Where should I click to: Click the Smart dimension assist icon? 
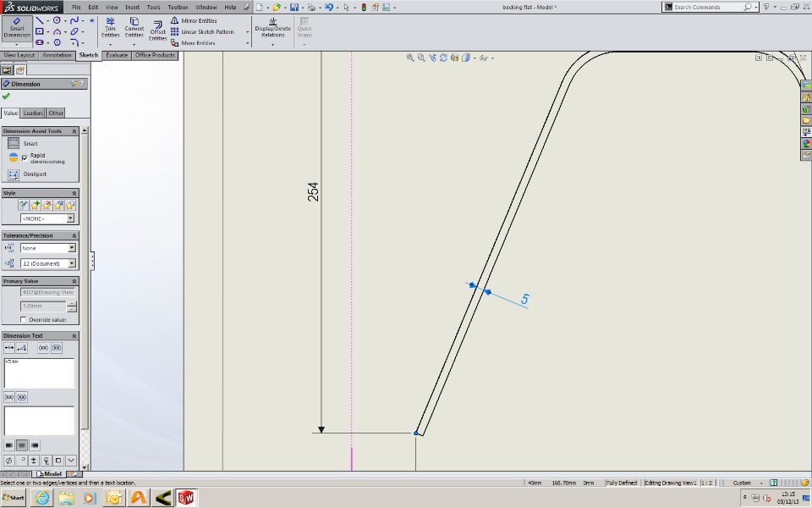pyautogui.click(x=14, y=144)
